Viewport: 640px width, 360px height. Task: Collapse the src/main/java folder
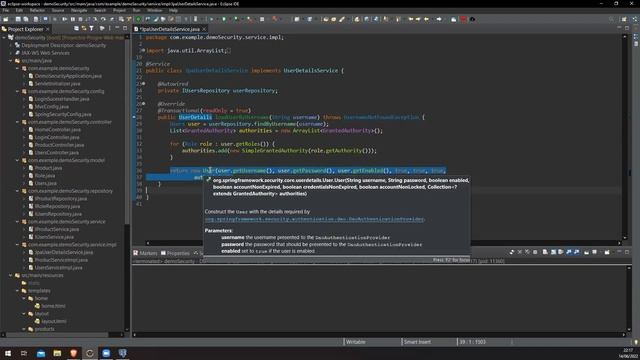coord(11,60)
